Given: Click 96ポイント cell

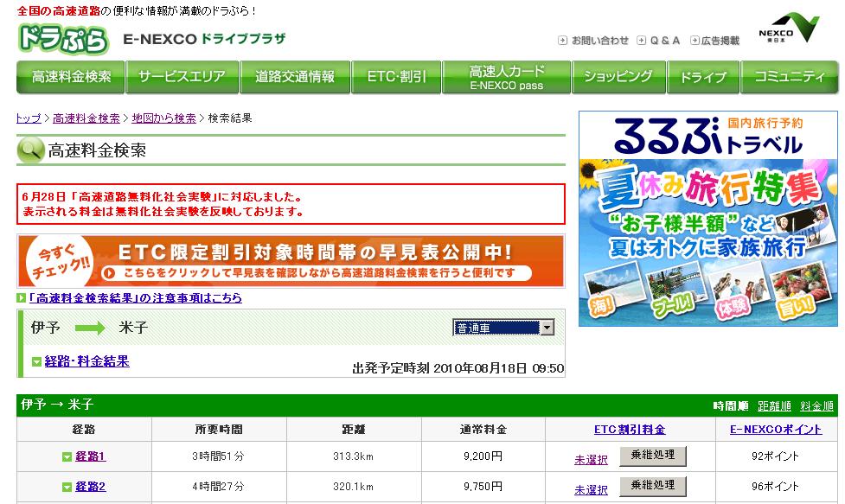Looking at the screenshot, I should click(776, 487).
